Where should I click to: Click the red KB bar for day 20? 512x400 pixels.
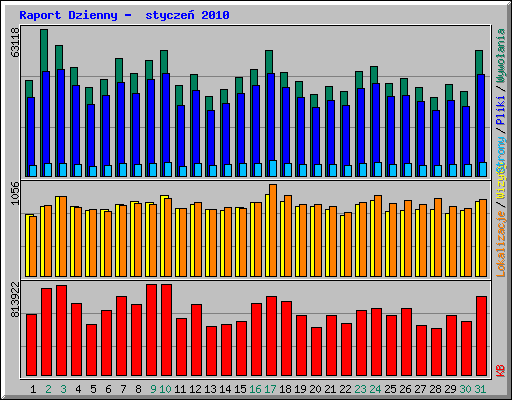[316, 351]
